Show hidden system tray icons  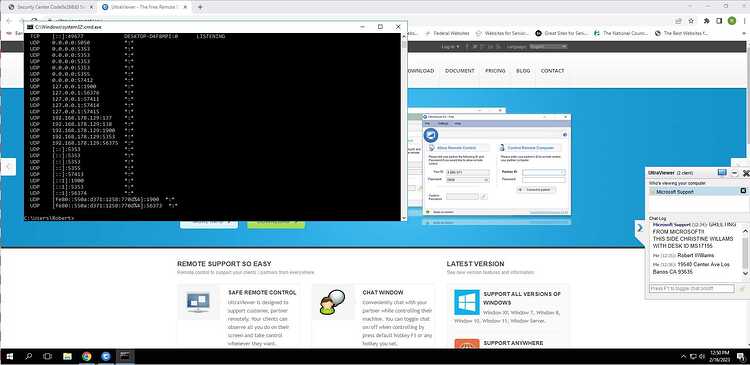click(x=684, y=356)
